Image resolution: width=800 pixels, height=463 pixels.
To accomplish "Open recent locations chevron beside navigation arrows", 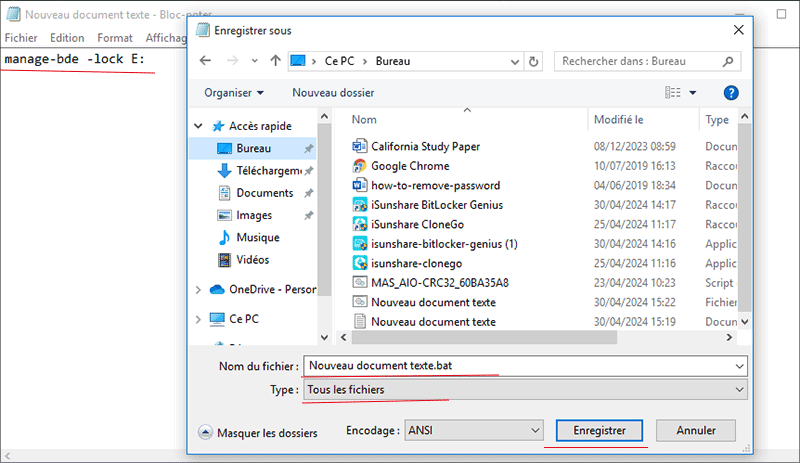I will click(x=255, y=61).
